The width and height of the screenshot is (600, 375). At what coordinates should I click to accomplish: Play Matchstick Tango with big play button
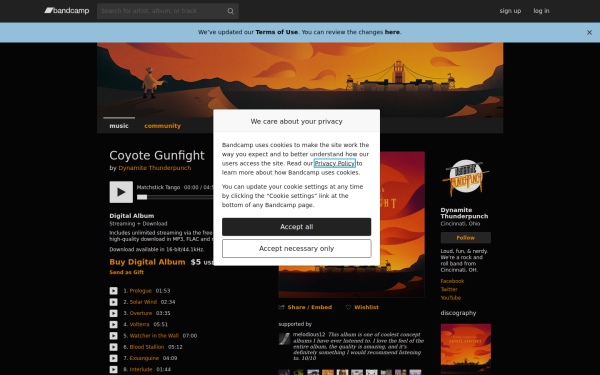coord(121,192)
